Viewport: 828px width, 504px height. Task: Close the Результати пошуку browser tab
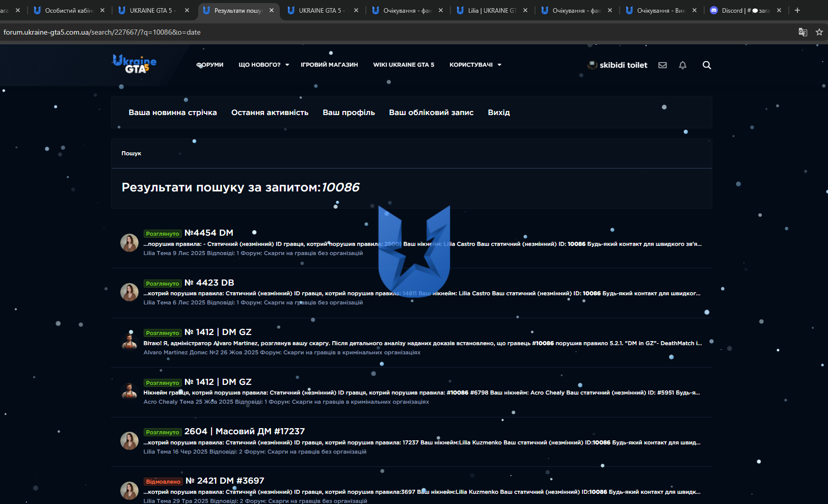pos(272,10)
